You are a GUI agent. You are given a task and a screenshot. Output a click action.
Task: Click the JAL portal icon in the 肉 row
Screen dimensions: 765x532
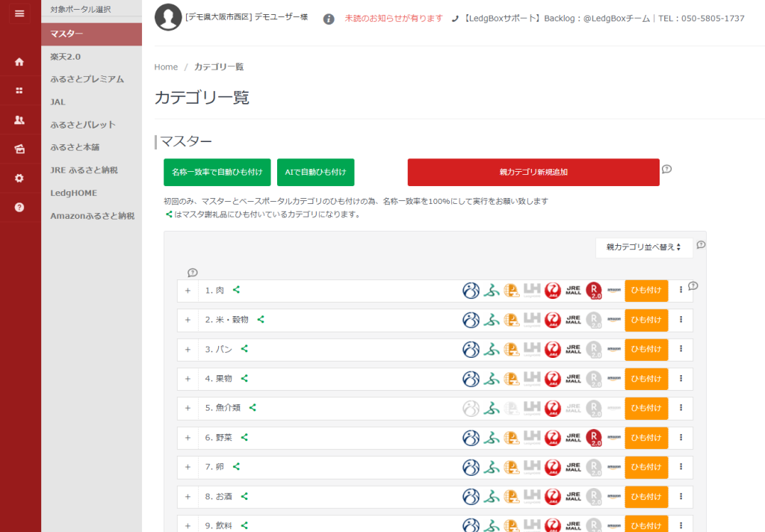tap(553, 291)
